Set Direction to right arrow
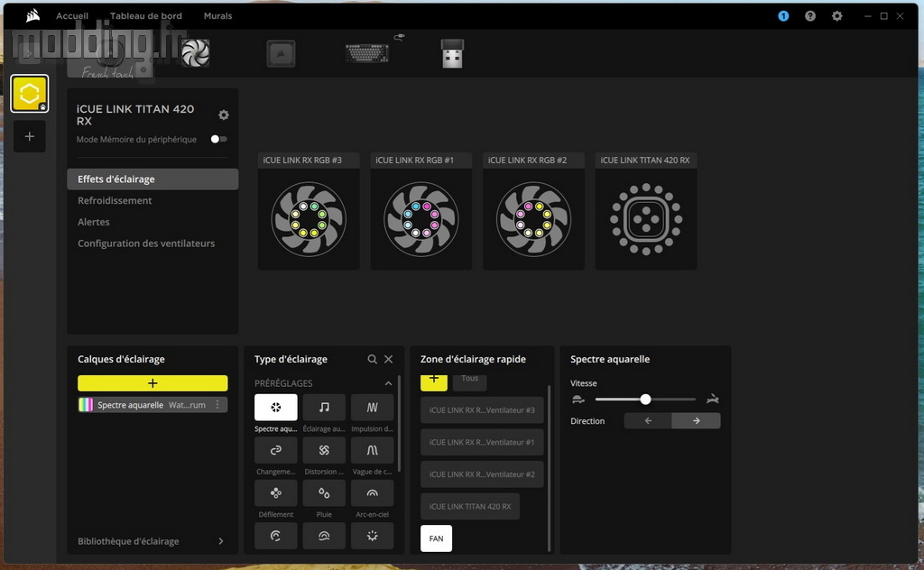924x570 pixels. pos(696,421)
